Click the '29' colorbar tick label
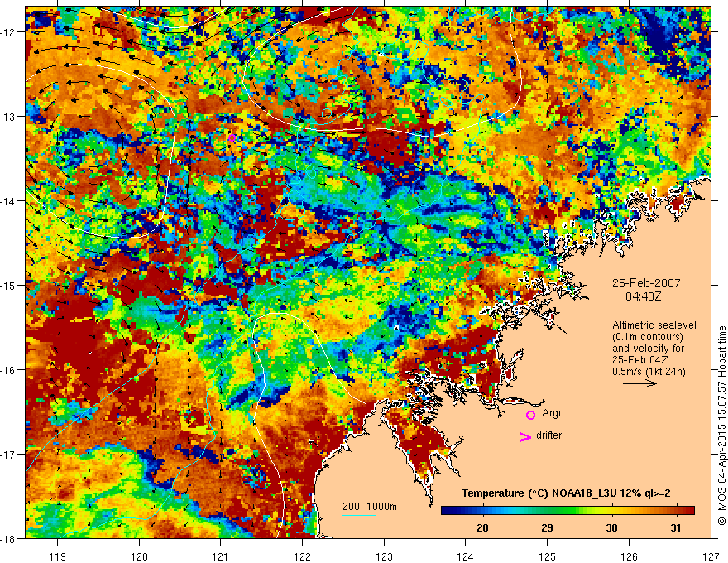 [x=547, y=527]
